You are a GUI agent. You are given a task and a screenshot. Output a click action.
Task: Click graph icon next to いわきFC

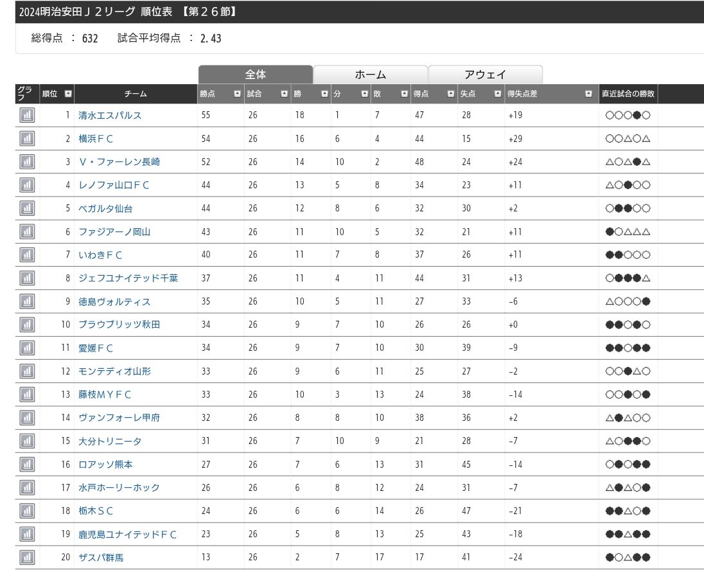point(27,255)
